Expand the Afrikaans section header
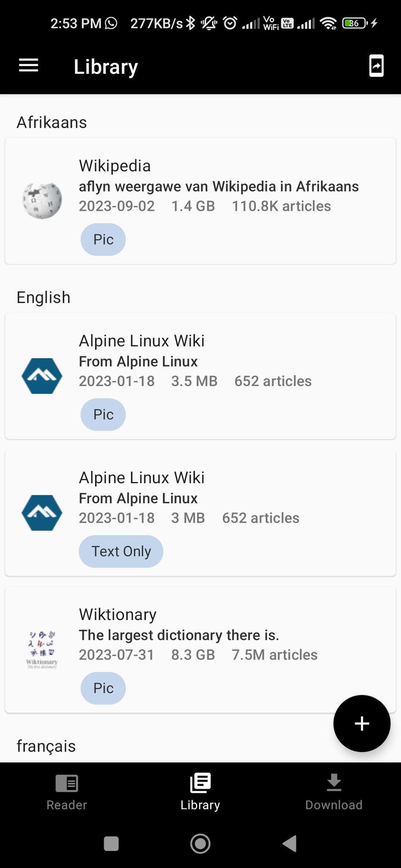 [51, 122]
